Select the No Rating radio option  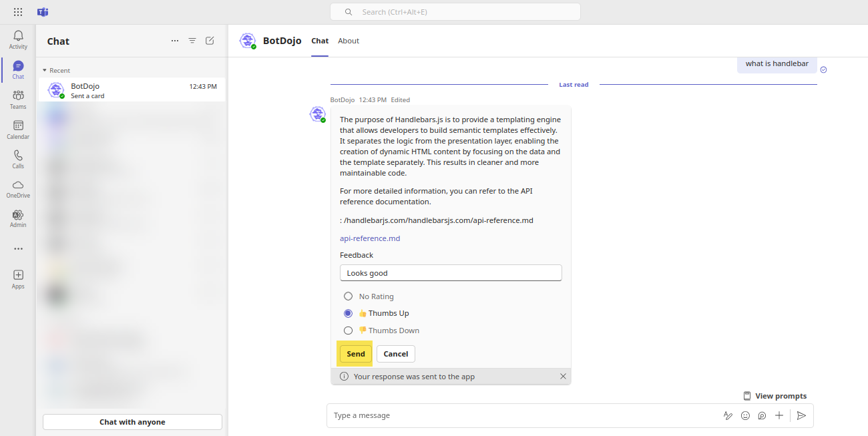coord(348,296)
